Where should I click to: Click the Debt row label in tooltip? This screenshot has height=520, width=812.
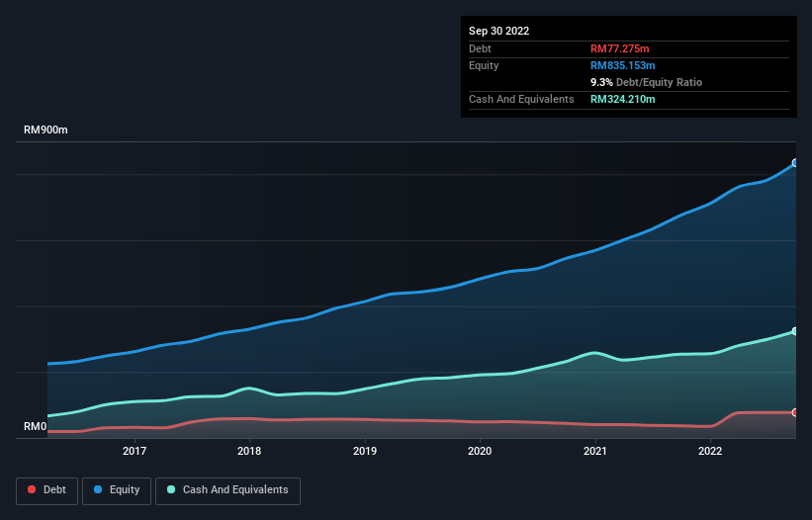pos(480,48)
